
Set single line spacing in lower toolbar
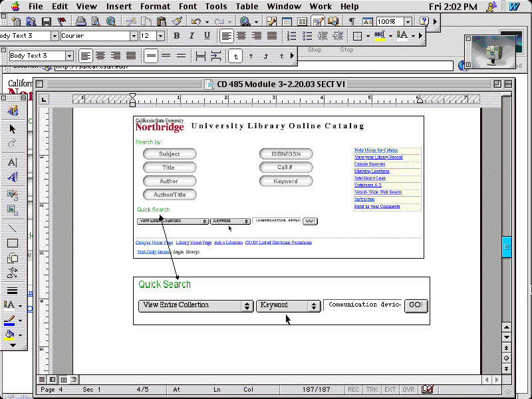151,56
